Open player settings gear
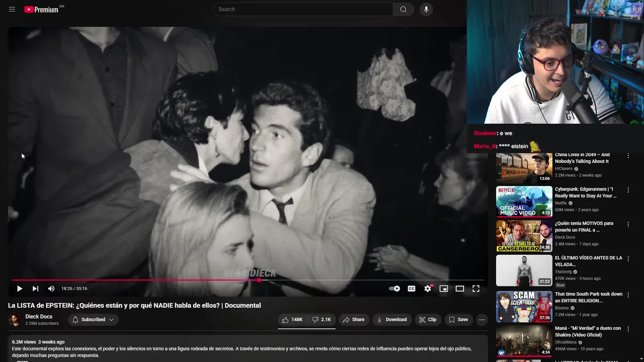 pyautogui.click(x=428, y=289)
